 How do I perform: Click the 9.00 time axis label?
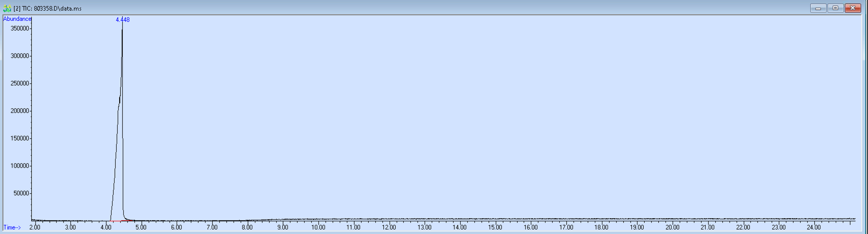pyautogui.click(x=283, y=227)
